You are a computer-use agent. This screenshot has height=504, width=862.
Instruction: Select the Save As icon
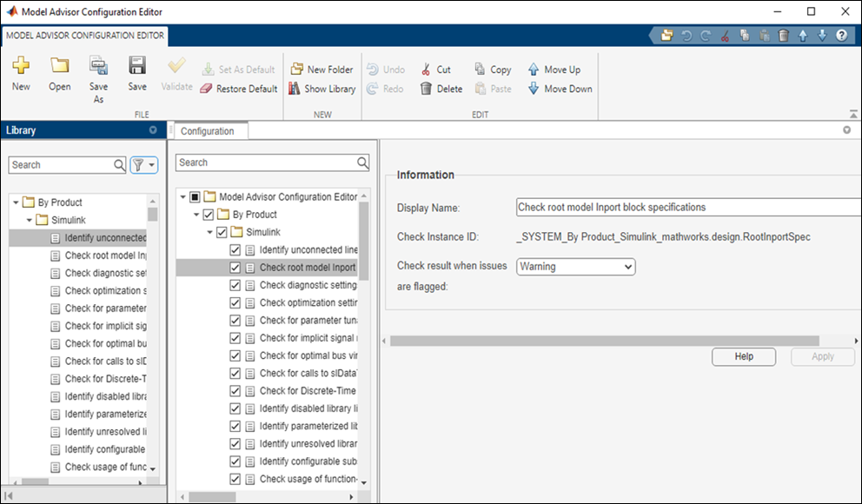click(x=97, y=76)
